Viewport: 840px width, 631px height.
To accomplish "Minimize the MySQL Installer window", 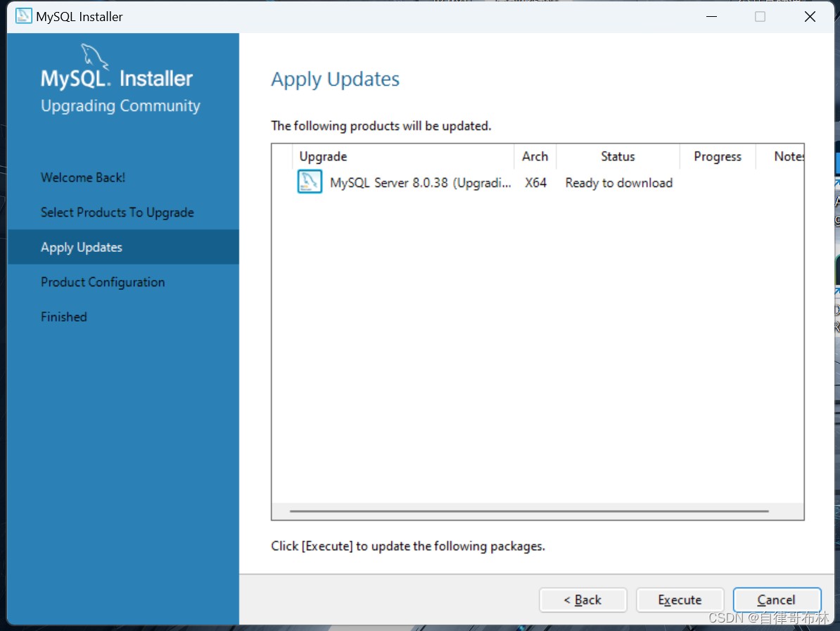I will click(711, 17).
